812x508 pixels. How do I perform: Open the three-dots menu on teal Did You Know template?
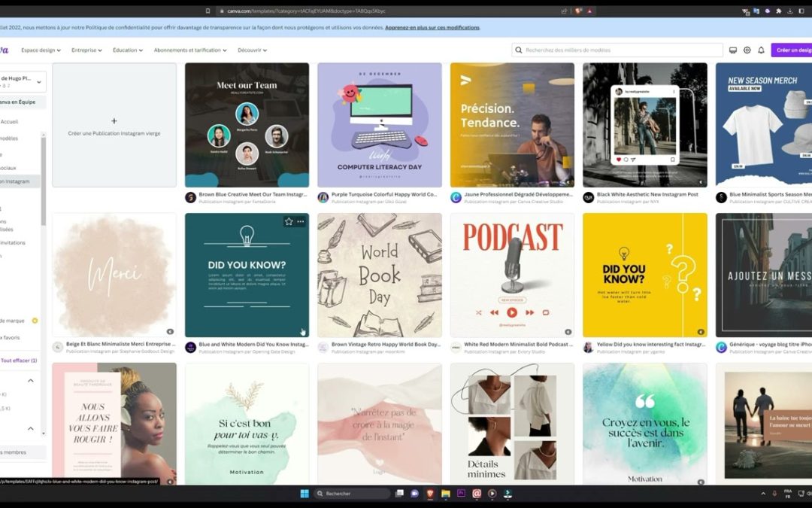point(300,221)
